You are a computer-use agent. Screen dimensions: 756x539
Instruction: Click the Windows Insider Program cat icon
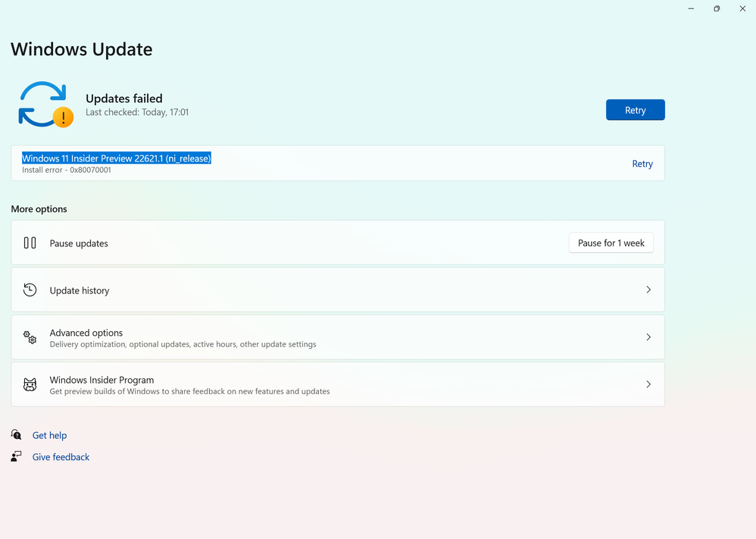pos(30,384)
